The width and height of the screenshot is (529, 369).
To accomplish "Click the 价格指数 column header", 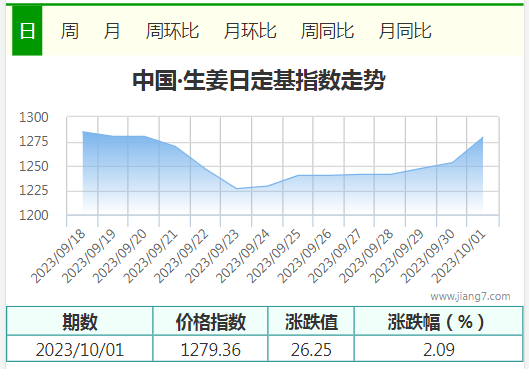I will (211, 321).
